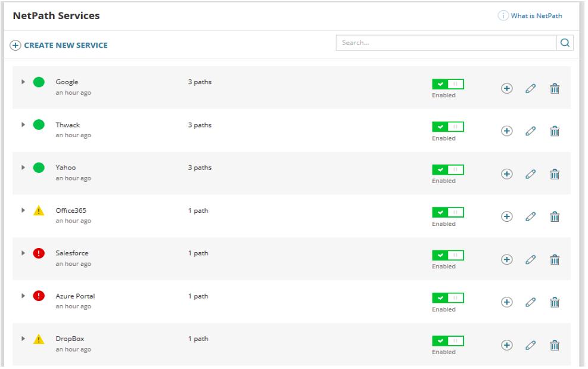This screenshot has height=369, width=588.
Task: Expand the Yahoo service row
Action: (x=23, y=167)
